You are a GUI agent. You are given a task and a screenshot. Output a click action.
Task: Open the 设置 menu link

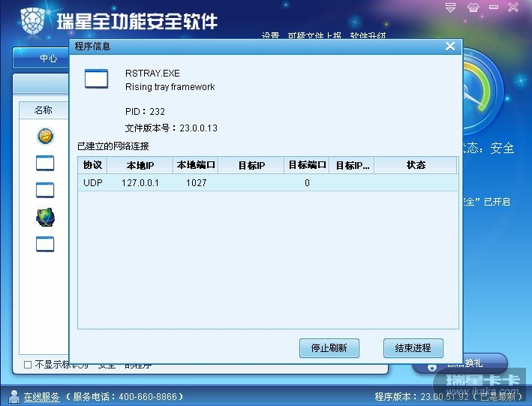tap(270, 35)
